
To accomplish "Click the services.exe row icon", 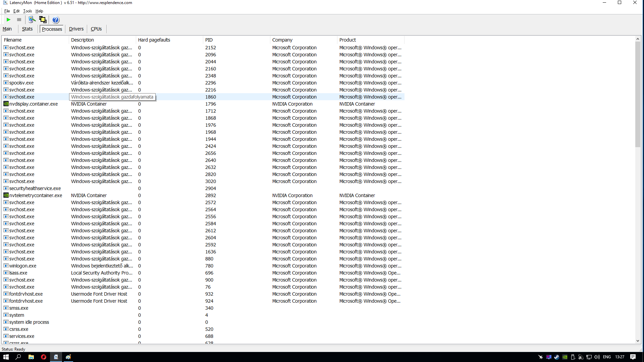I will click(x=6, y=336).
